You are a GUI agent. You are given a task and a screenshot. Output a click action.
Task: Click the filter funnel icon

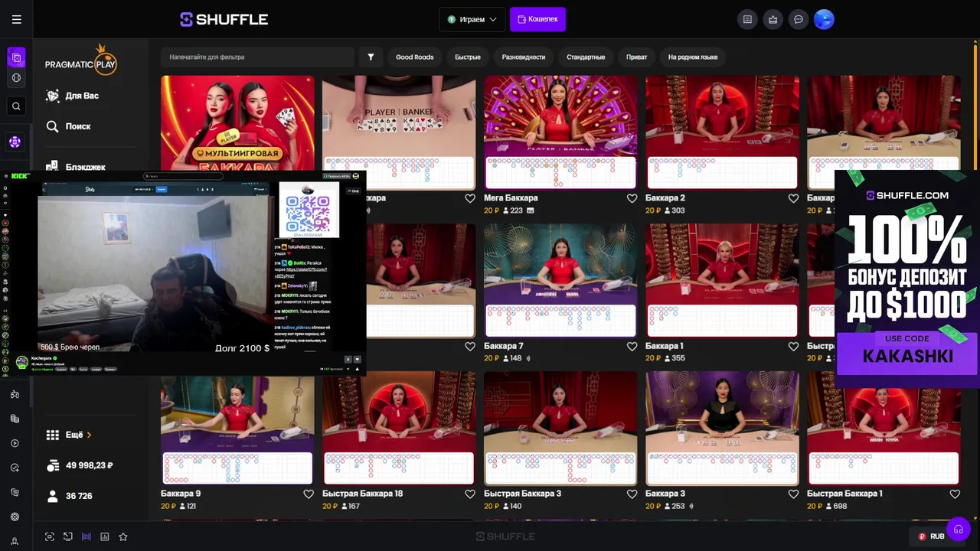pyautogui.click(x=371, y=57)
